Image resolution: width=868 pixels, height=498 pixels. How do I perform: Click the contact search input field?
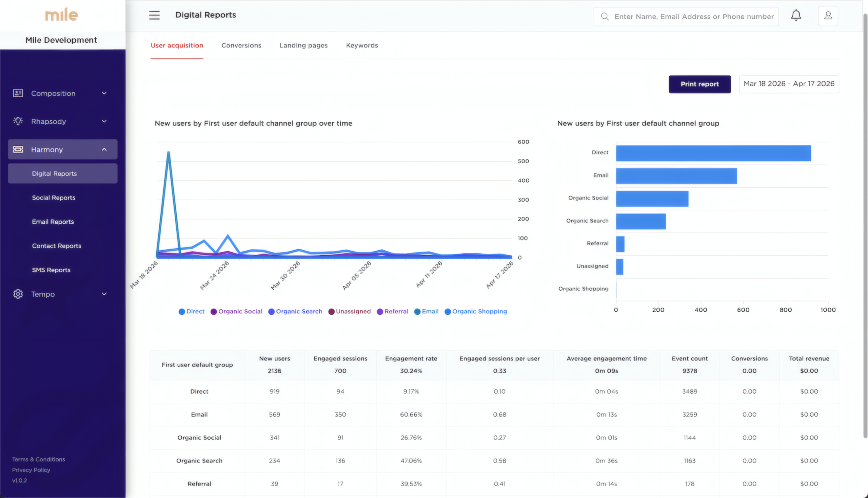(702, 16)
